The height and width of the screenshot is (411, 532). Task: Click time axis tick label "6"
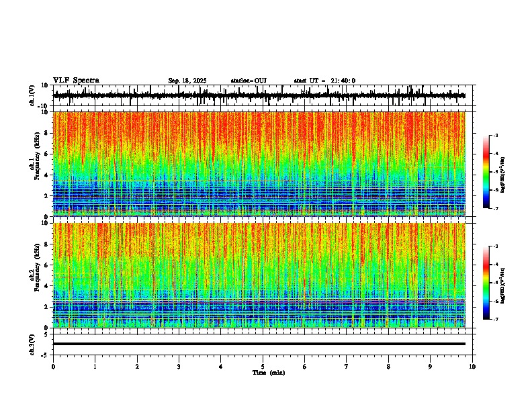click(304, 367)
